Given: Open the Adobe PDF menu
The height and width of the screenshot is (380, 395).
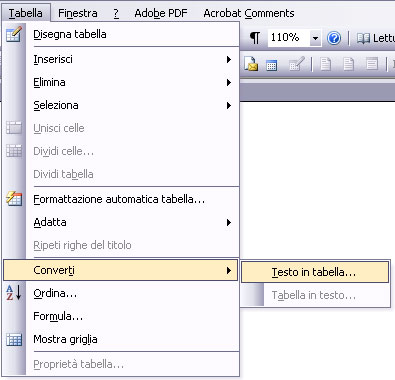Looking at the screenshot, I should 161,13.
